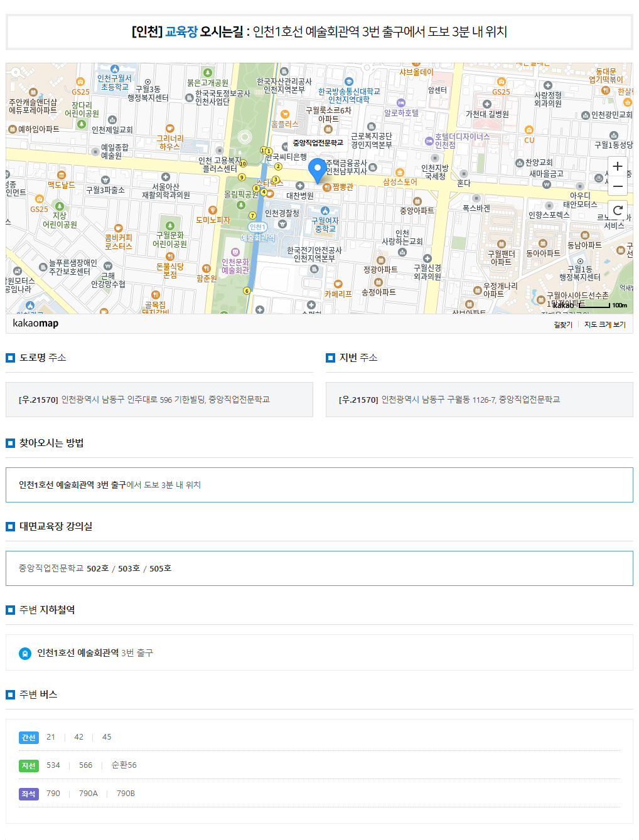This screenshot has width=639, height=840.
Task: Click bus number 790A in the list
Action: click(88, 794)
